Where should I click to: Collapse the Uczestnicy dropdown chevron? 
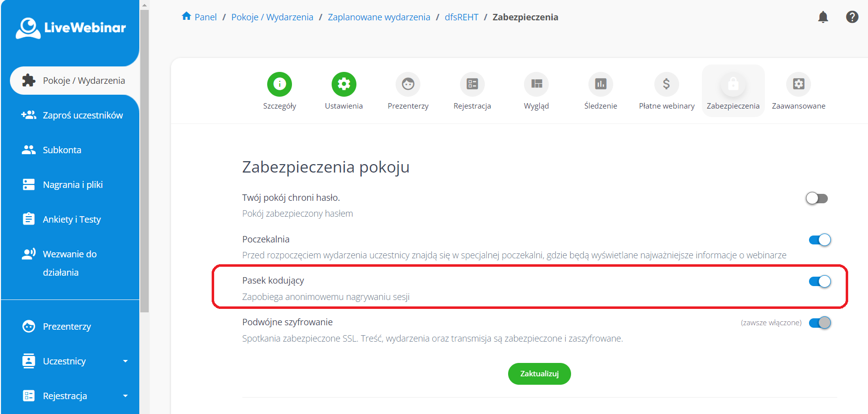click(125, 361)
